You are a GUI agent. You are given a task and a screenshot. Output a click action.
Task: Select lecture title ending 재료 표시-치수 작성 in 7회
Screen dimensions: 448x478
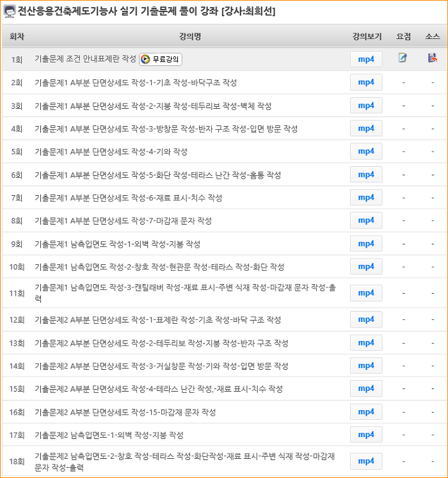point(128,198)
